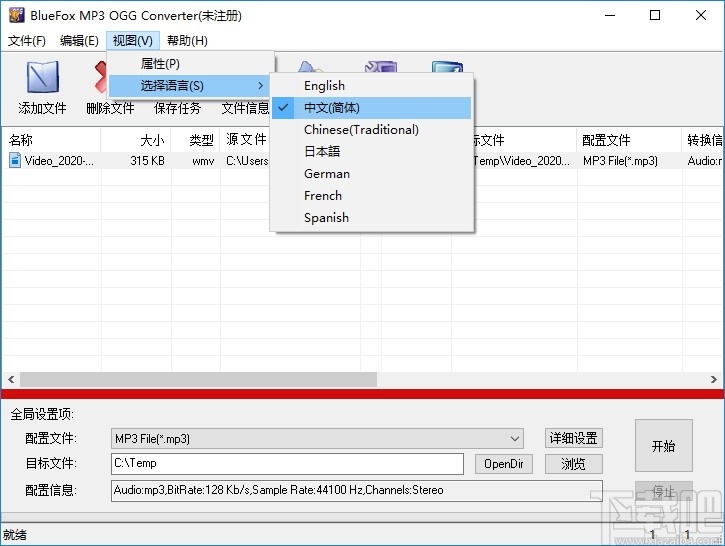Open the 配置文件 MP3 File profile dropdown
The width and height of the screenshot is (725, 546).
pos(317,438)
